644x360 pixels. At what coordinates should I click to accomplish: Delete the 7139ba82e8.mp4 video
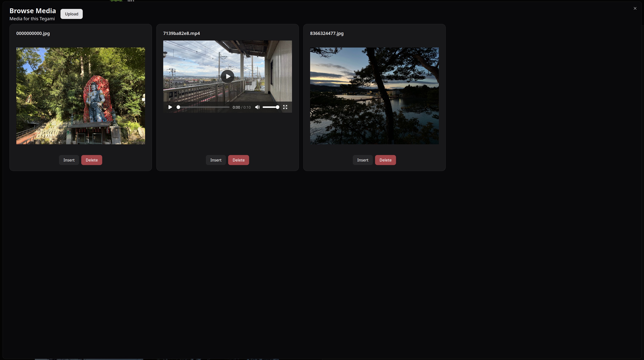pos(239,160)
